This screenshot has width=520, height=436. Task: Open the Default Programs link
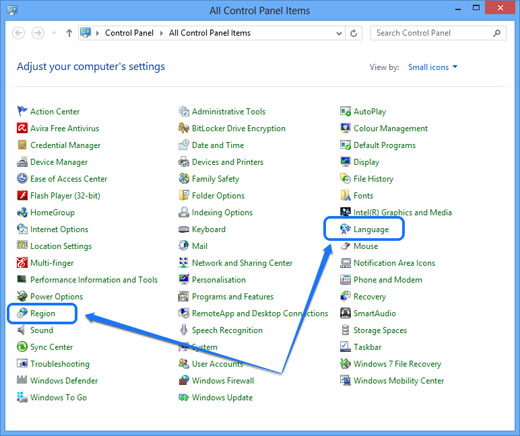pyautogui.click(x=385, y=145)
